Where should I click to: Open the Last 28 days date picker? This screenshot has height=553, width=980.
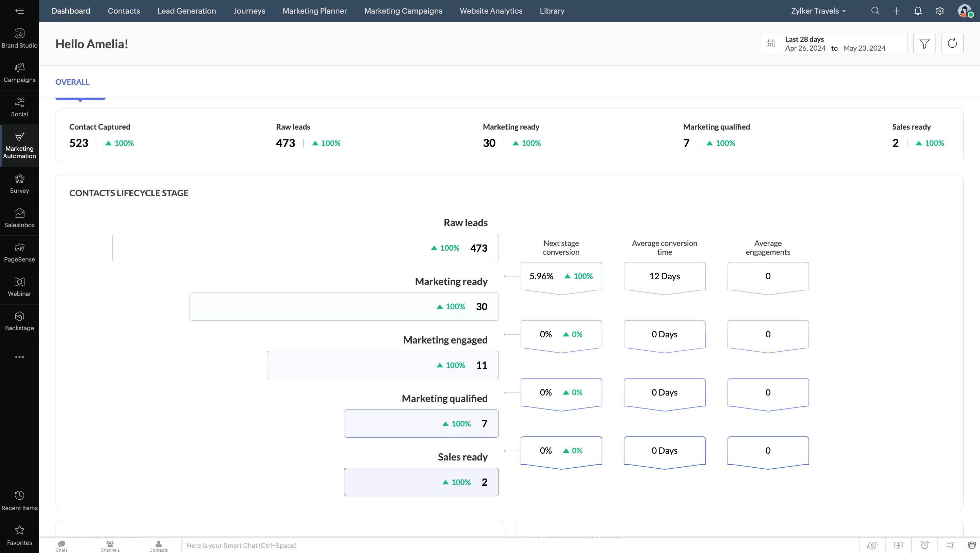[834, 44]
